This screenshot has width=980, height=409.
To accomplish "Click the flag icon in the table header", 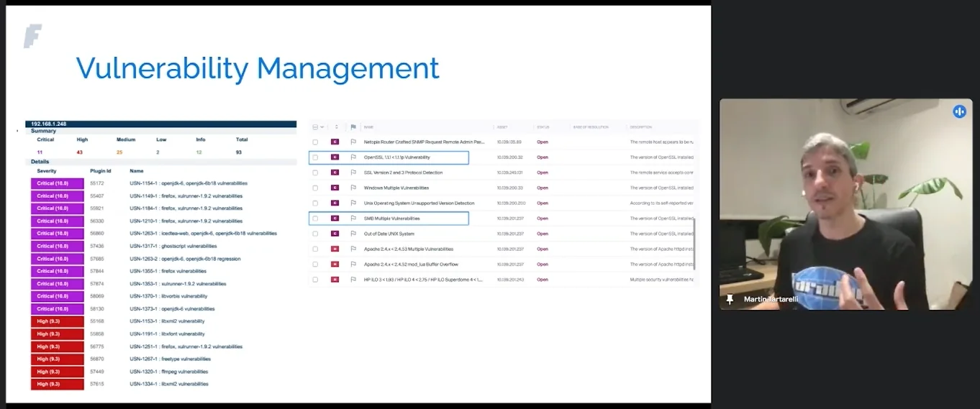I will click(x=353, y=127).
